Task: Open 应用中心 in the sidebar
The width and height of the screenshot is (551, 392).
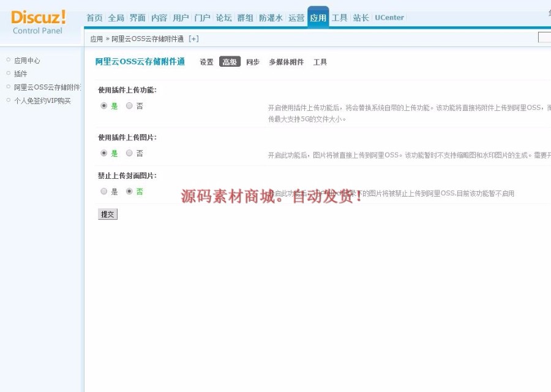Action: coord(27,61)
